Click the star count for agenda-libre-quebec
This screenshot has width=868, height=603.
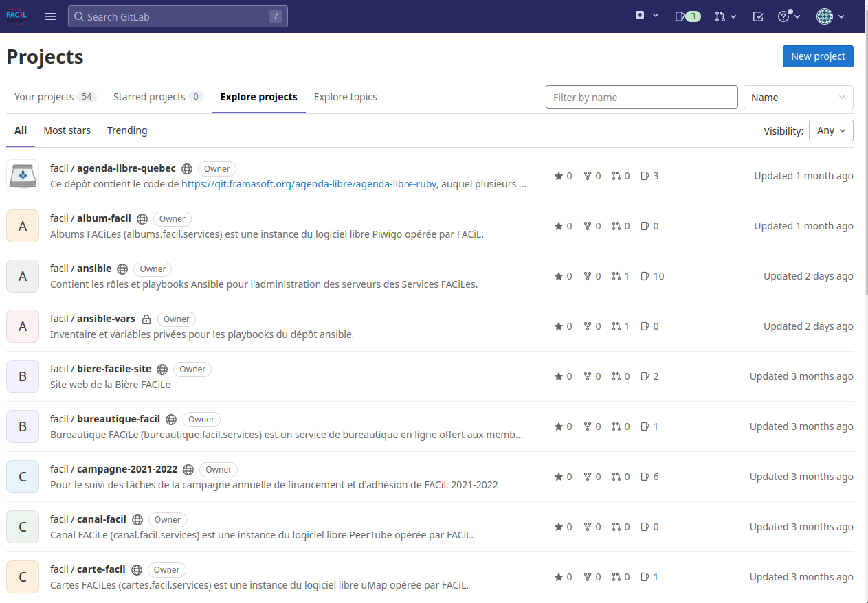click(x=563, y=176)
